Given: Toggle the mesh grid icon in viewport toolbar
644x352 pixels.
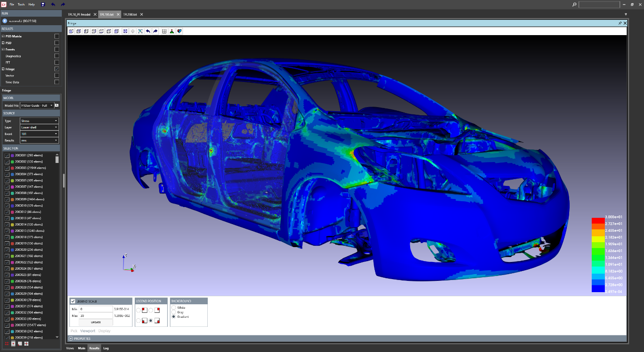Looking at the screenshot, I should tap(164, 31).
